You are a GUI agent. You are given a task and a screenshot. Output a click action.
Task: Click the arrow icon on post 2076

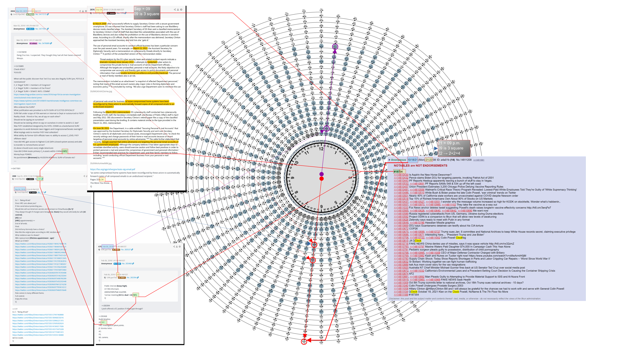coord(181,9)
